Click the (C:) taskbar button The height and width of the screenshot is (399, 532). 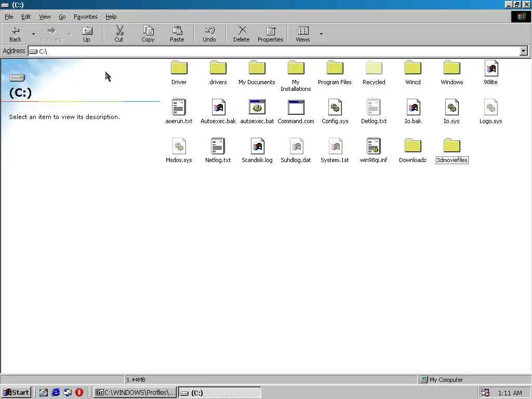pyautogui.click(x=220, y=393)
